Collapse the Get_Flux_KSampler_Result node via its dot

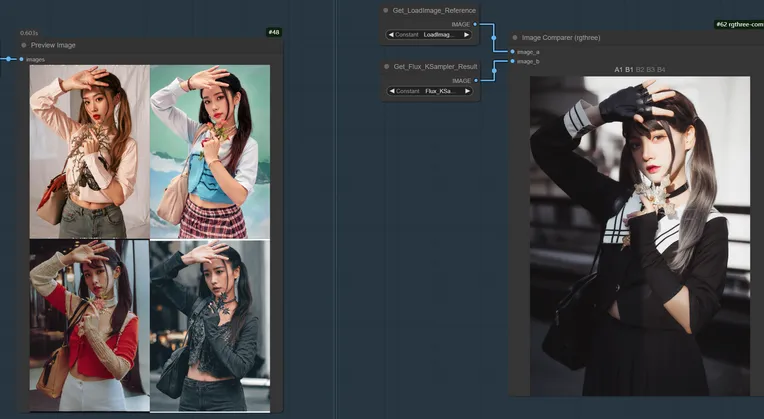click(386, 67)
